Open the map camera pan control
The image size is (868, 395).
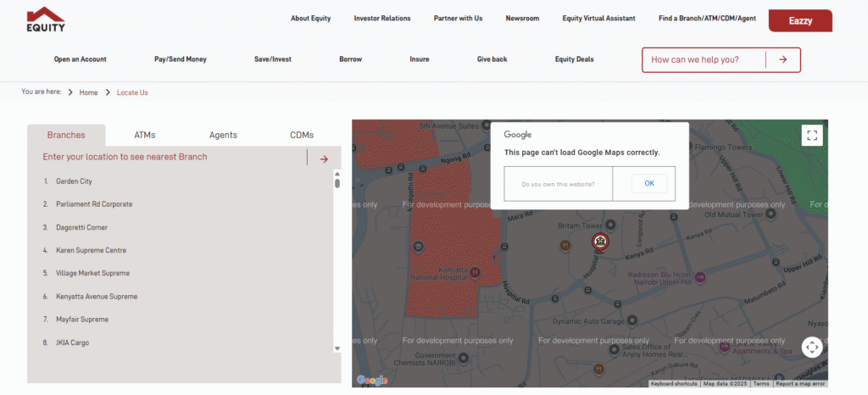tap(812, 348)
